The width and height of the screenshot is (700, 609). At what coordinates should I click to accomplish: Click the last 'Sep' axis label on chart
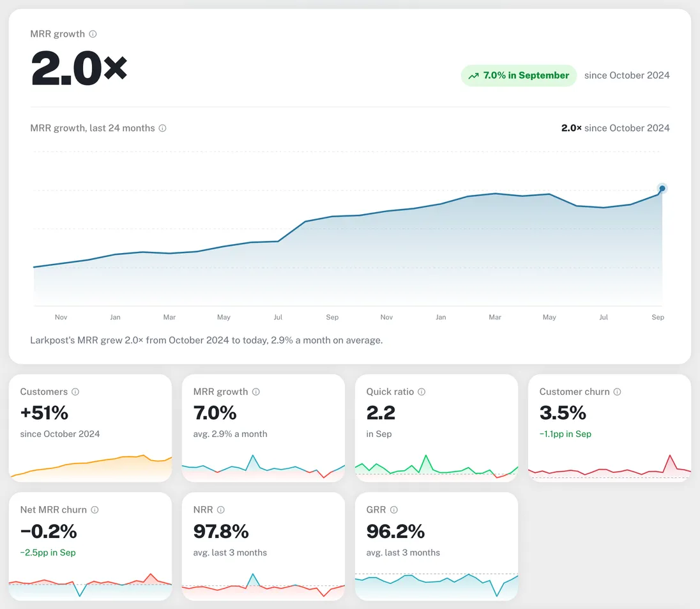[x=658, y=317]
